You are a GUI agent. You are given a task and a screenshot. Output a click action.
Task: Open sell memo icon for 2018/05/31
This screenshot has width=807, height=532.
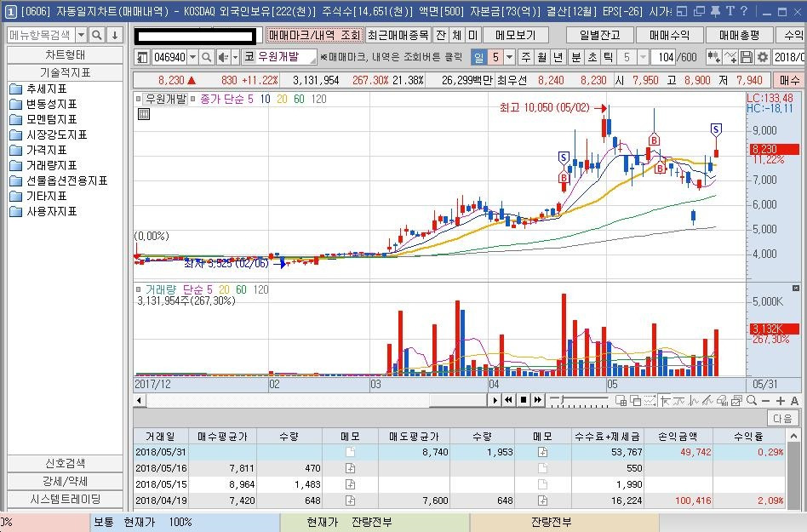point(542,452)
